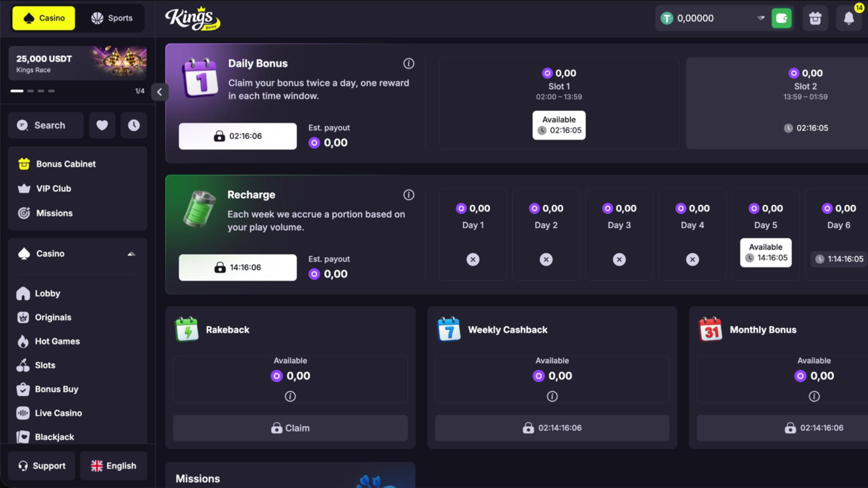Screen dimensions: 868x488
Task: Click Weekly Cashback info icon
Action: point(552,396)
